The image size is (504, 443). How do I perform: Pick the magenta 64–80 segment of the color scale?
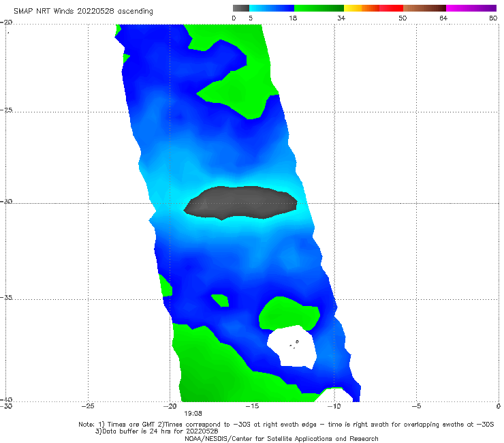(x=471, y=8)
